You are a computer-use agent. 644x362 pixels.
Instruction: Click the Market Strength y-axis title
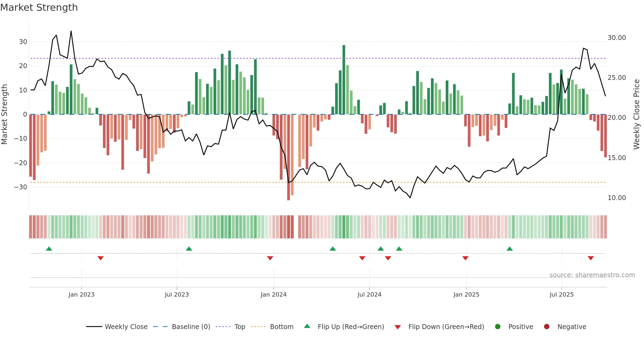[x=4, y=114]
